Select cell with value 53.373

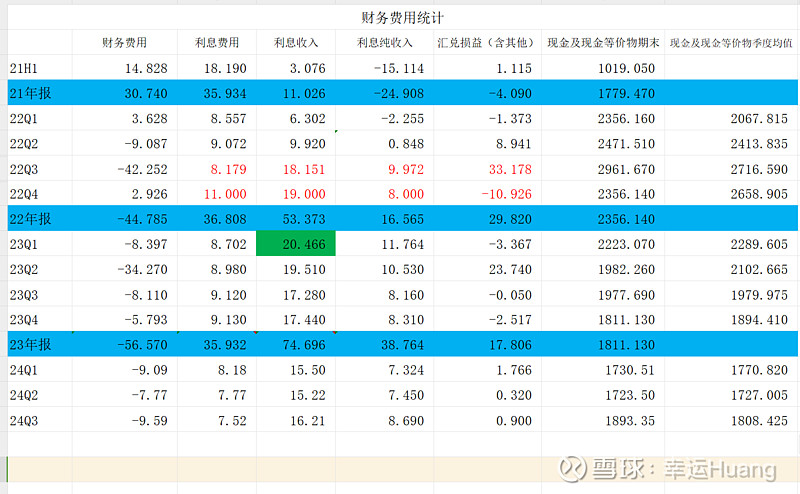pyautogui.click(x=304, y=219)
